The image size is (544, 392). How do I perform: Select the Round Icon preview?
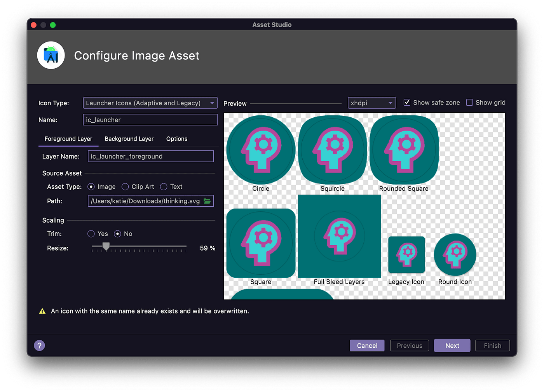pos(455,254)
